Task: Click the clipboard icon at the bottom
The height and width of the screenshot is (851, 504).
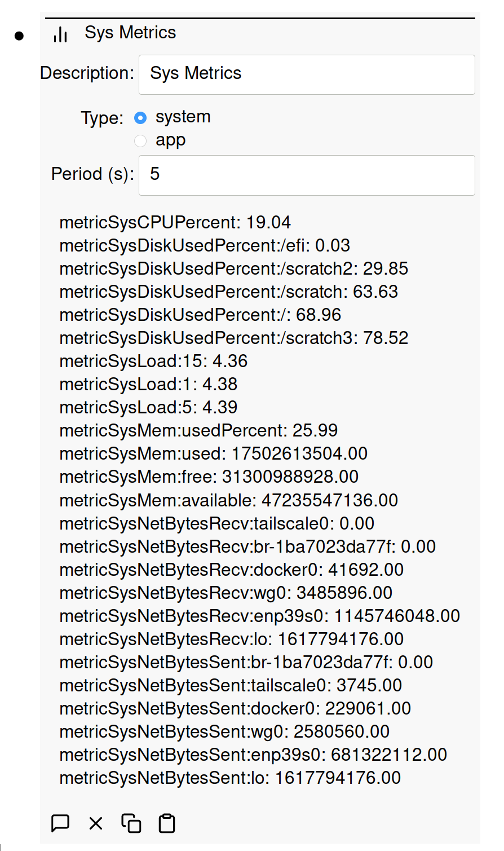Action: (x=166, y=823)
